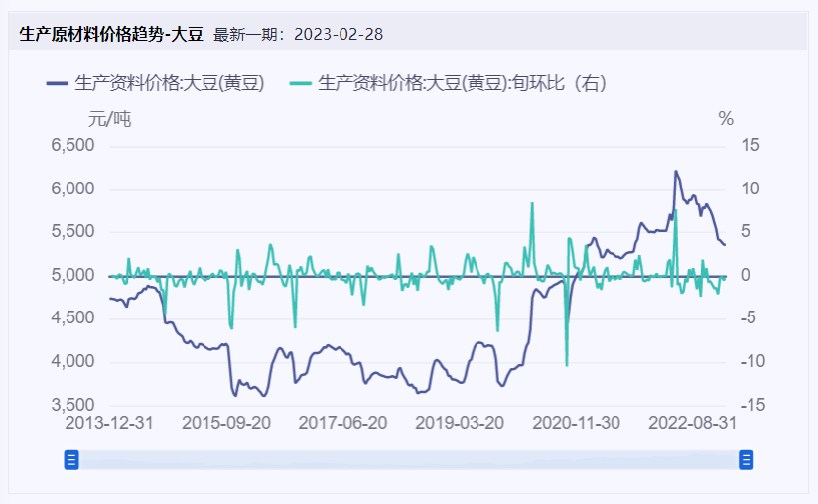Click the 6,500 left y-axis label

coord(72,146)
